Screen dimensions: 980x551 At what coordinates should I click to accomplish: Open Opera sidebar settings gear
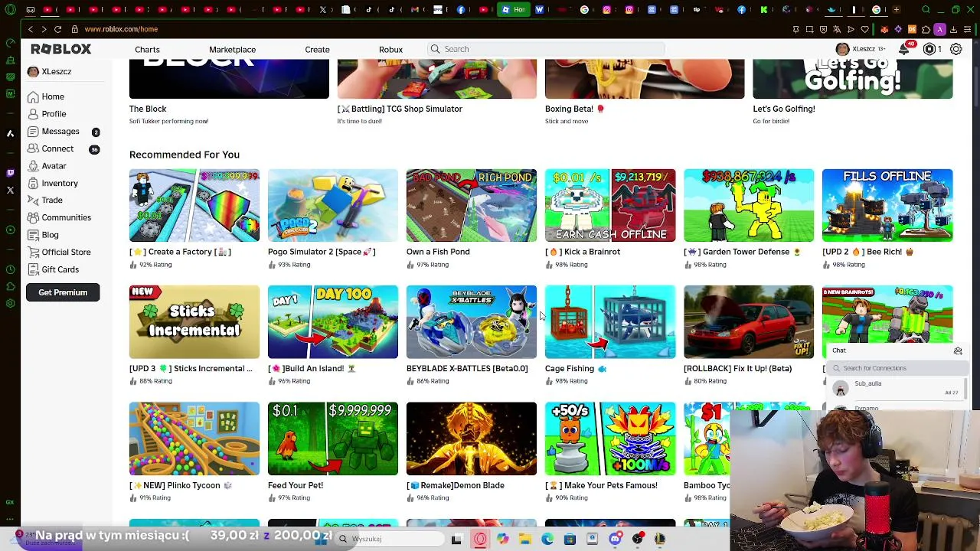pos(10,304)
